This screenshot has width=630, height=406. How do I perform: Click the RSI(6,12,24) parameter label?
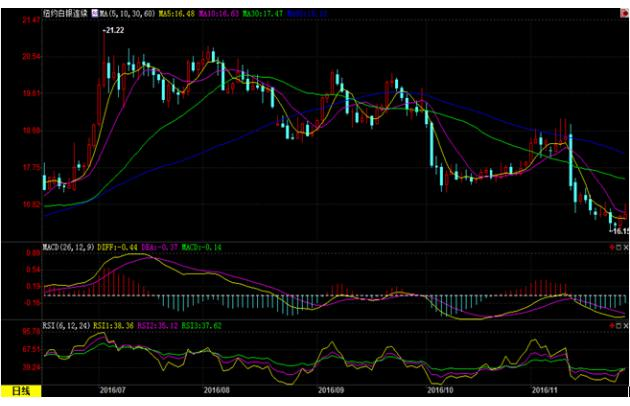click(x=67, y=325)
